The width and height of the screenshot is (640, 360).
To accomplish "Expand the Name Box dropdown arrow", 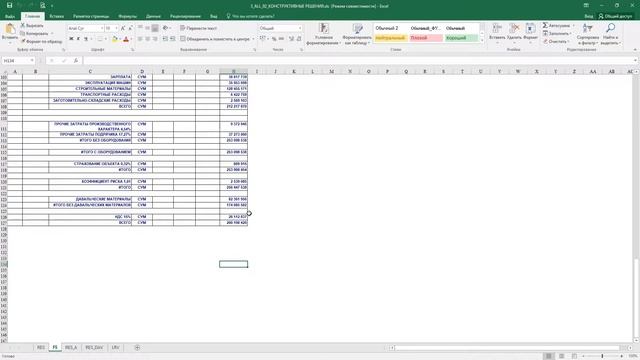I will coord(32,60).
